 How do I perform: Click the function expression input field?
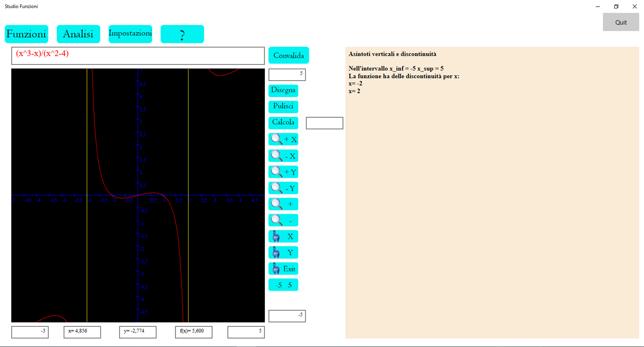pyautogui.click(x=138, y=56)
